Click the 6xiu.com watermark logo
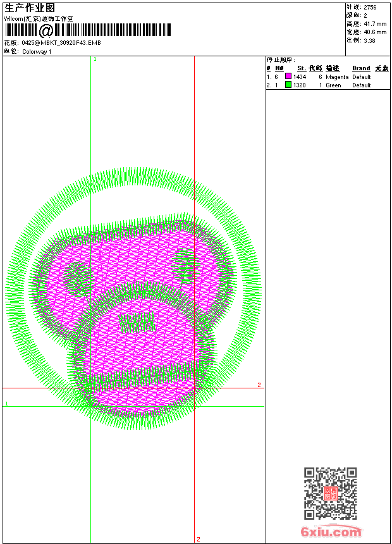 pyautogui.click(x=331, y=532)
